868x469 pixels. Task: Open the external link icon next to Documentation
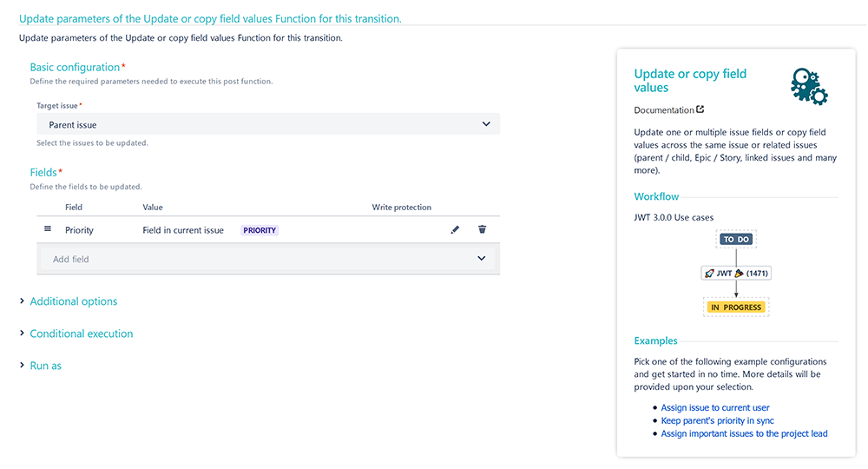(x=700, y=109)
